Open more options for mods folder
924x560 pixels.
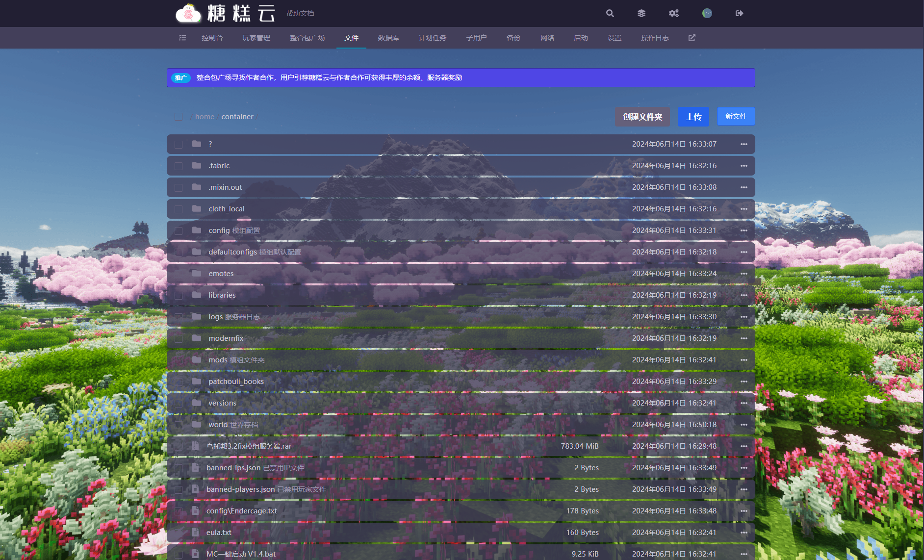pos(744,360)
